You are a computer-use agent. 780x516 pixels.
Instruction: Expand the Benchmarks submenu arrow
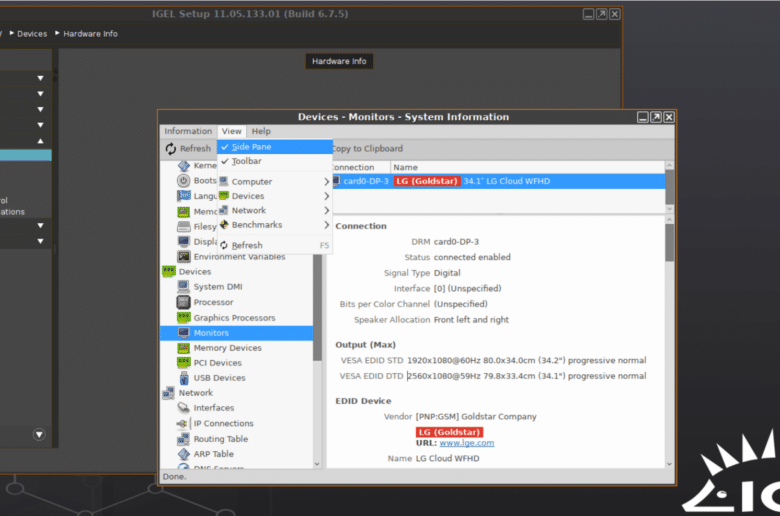326,225
